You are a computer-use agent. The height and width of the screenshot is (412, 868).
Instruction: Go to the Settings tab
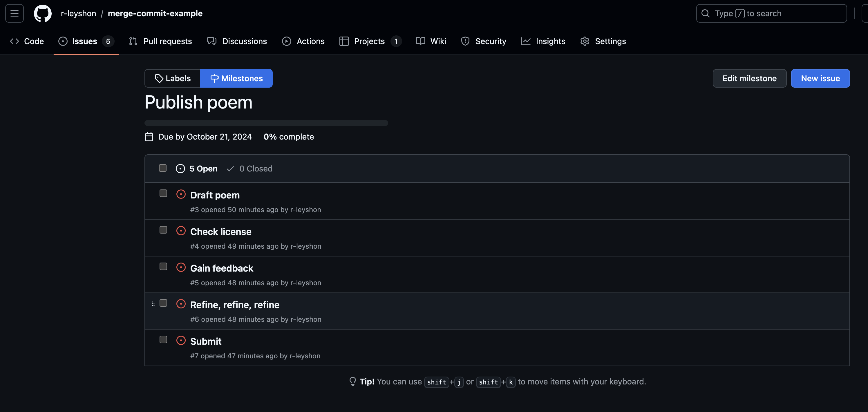coord(603,41)
